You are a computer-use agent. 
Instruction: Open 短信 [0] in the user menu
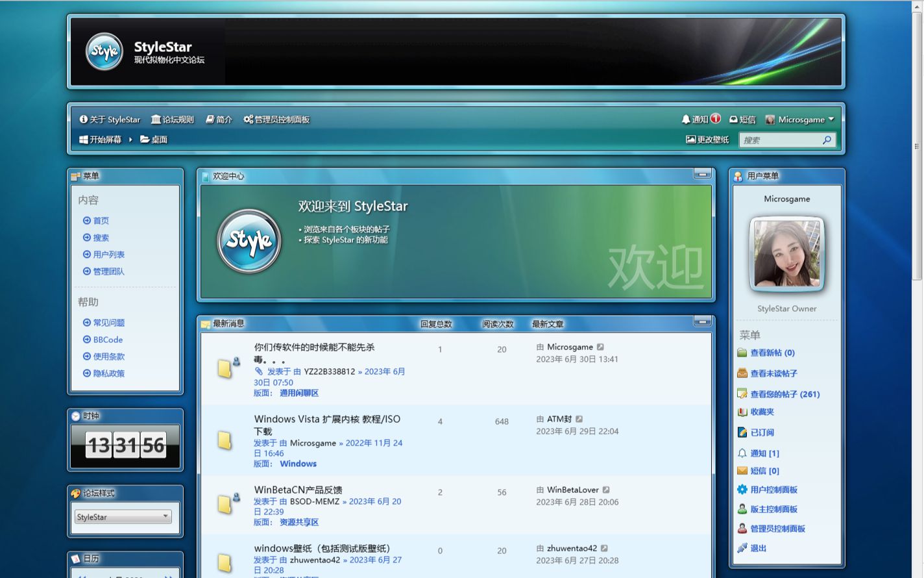point(764,471)
